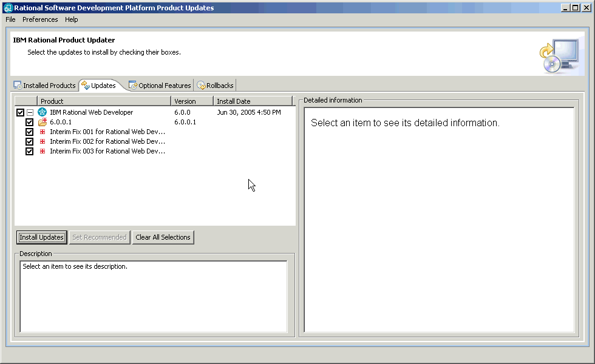Click the Optional Features tab icon
This screenshot has height=364, width=595.
[133, 86]
